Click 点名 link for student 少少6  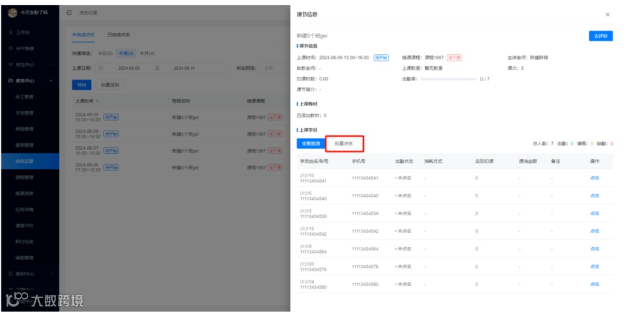595,196
